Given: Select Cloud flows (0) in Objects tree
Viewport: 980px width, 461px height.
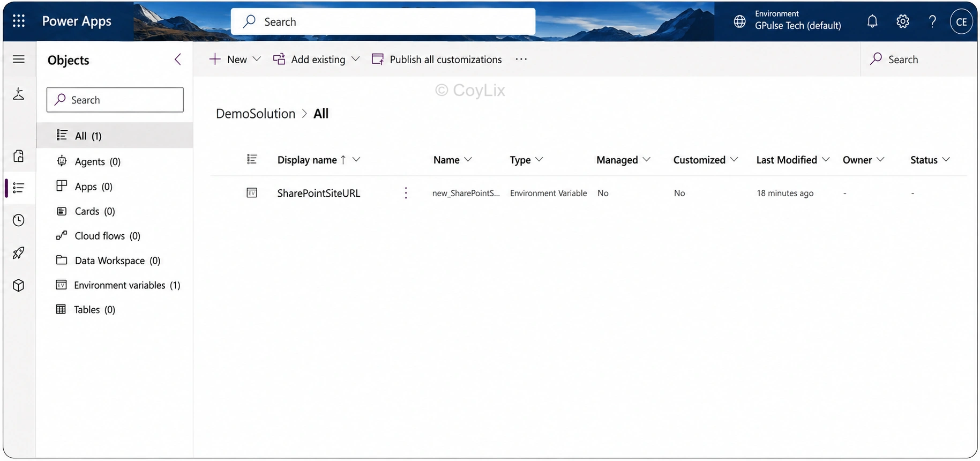Looking at the screenshot, I should pos(115,236).
